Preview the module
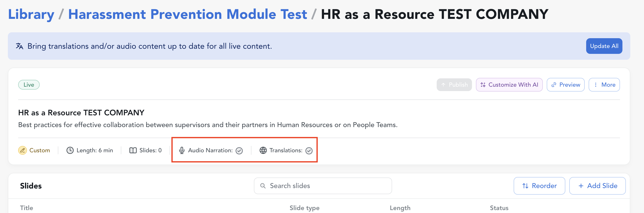Image resolution: width=644 pixels, height=213 pixels. coord(566,85)
